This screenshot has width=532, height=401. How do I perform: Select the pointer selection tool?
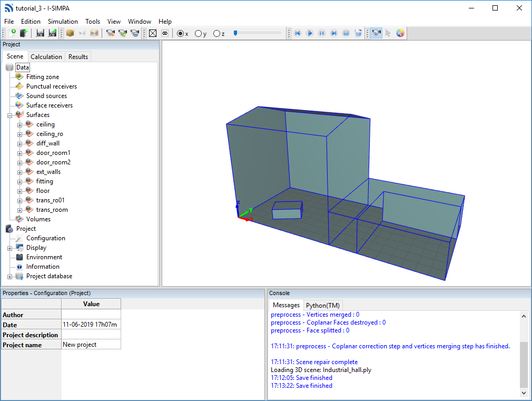tap(388, 33)
